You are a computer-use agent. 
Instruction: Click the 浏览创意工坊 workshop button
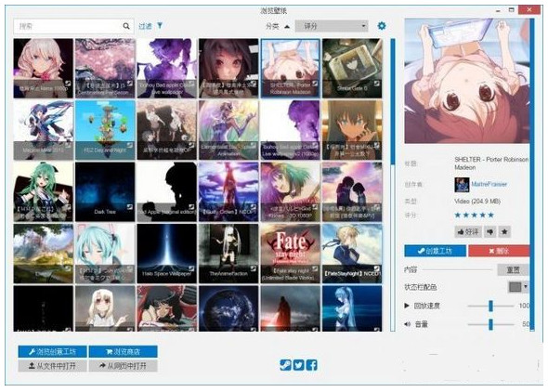coord(52,351)
